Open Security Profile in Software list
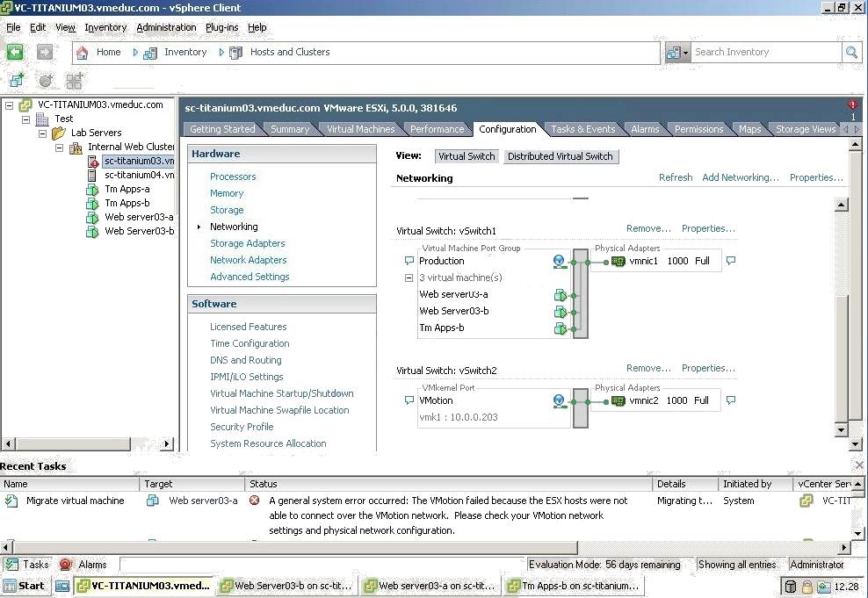Image resolution: width=868 pixels, height=598 pixels. (x=242, y=427)
